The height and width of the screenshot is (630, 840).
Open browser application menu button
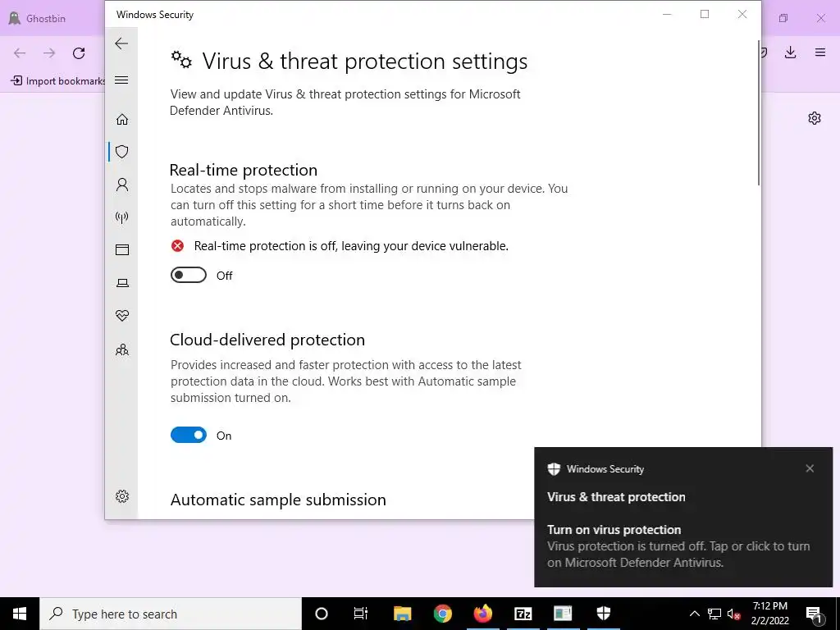click(x=820, y=52)
